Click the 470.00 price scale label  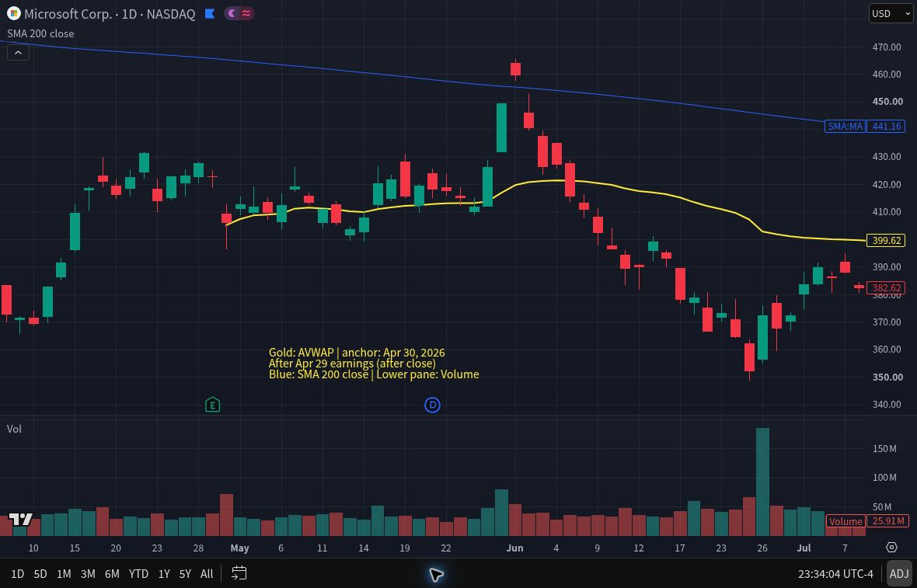pos(887,47)
